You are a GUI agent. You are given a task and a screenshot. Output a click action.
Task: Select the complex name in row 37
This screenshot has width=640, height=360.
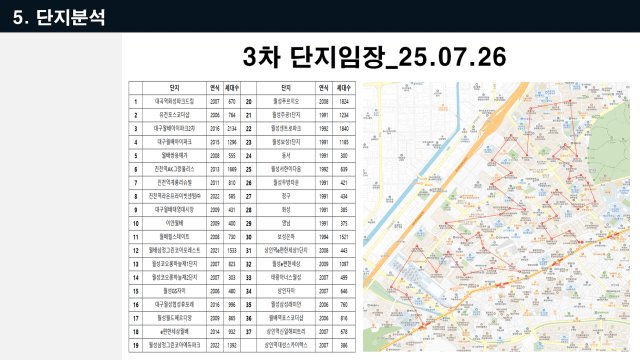click(286, 332)
